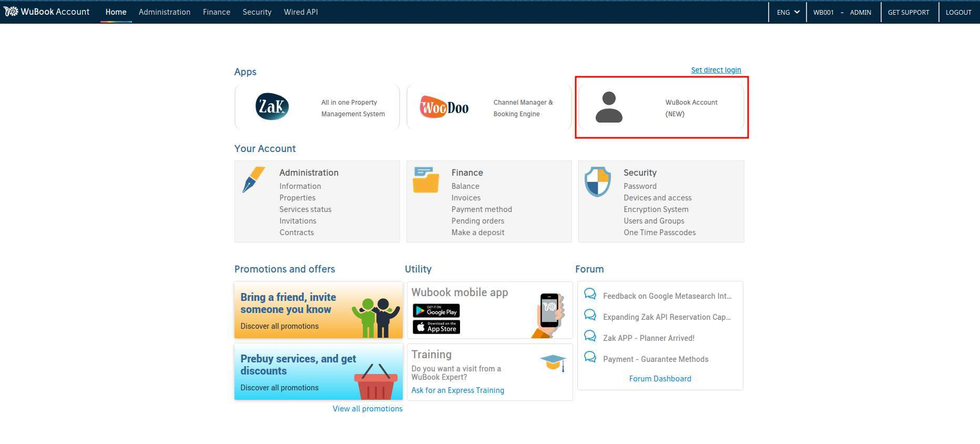Image resolution: width=980 pixels, height=444 pixels.
Task: Open Google Play store badge
Action: (x=436, y=311)
